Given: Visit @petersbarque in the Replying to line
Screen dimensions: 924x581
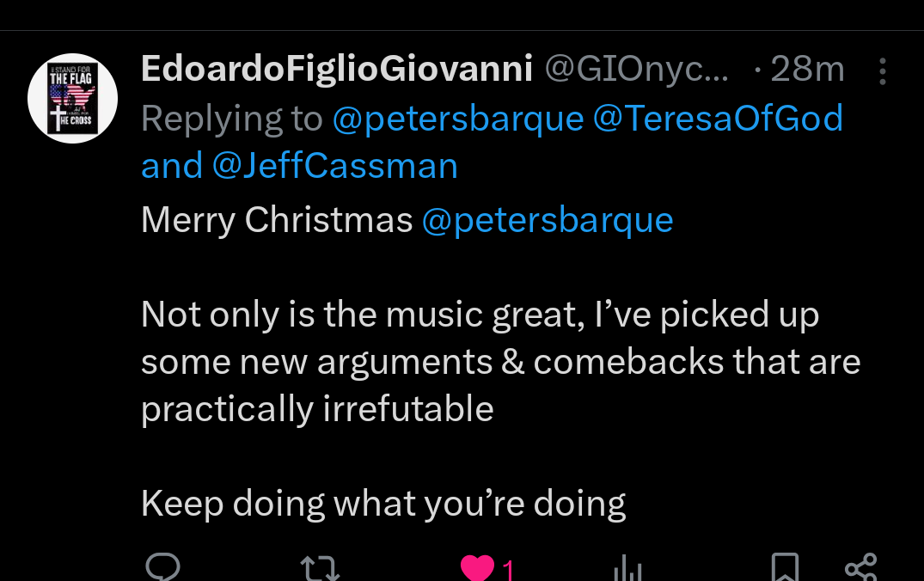Looking at the screenshot, I should pyautogui.click(x=458, y=119).
